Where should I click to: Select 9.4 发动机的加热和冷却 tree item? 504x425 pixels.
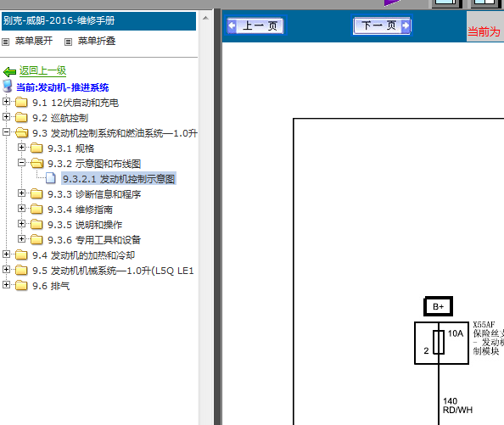(83, 255)
